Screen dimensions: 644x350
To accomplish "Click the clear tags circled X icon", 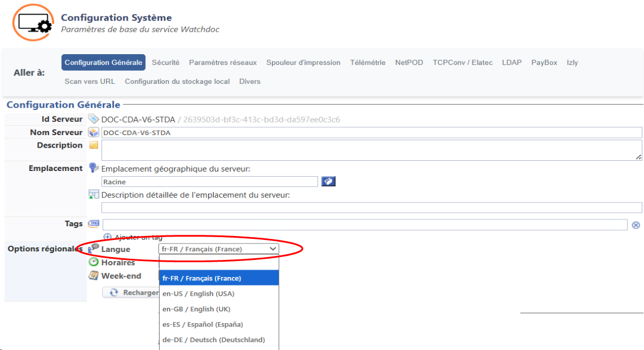I will click(x=636, y=225).
